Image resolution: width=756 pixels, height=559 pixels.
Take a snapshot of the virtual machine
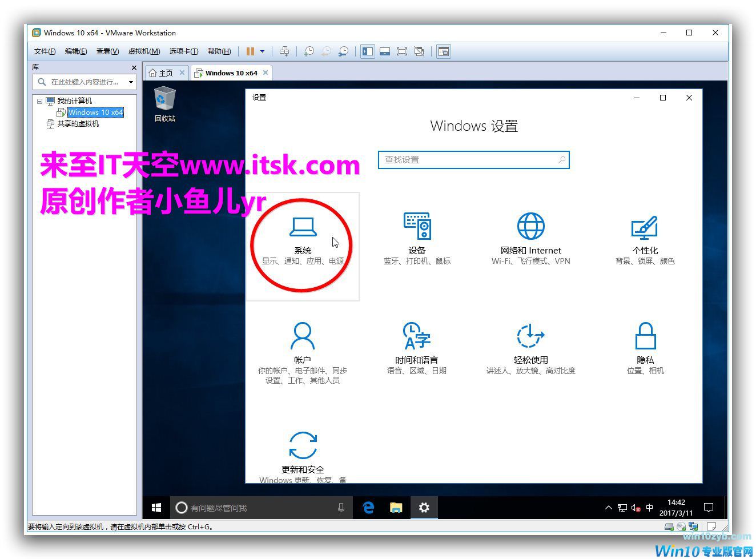pos(309,51)
